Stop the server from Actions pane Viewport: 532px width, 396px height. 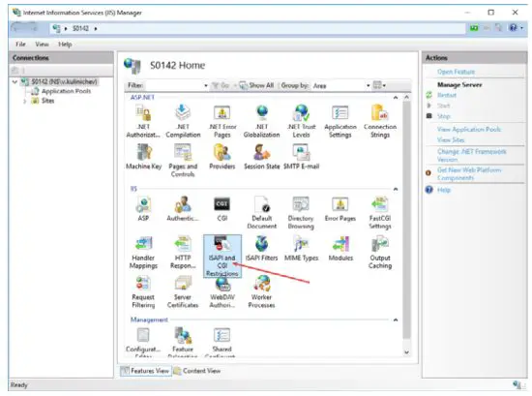443,116
